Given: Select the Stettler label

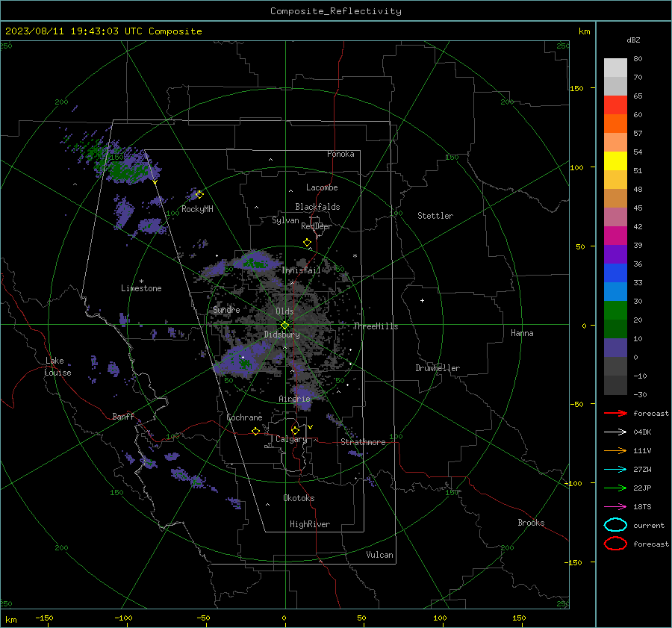Looking at the screenshot, I should (435, 216).
